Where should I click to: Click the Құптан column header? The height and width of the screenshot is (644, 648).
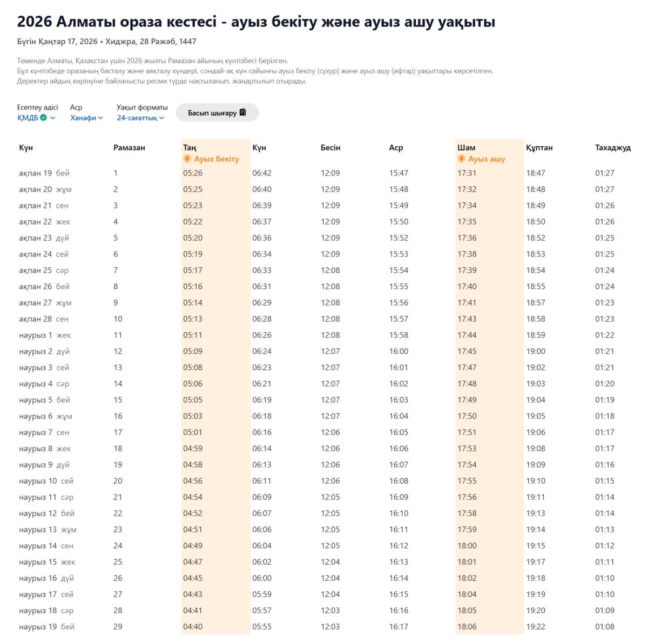(x=539, y=147)
